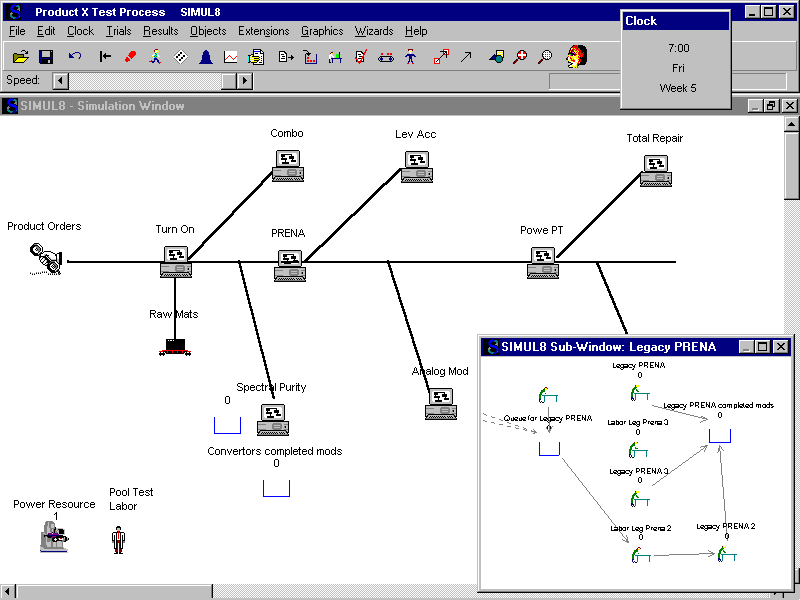Select the Product Orders entry point icon
The height and width of the screenshot is (600, 800).
(x=46, y=259)
